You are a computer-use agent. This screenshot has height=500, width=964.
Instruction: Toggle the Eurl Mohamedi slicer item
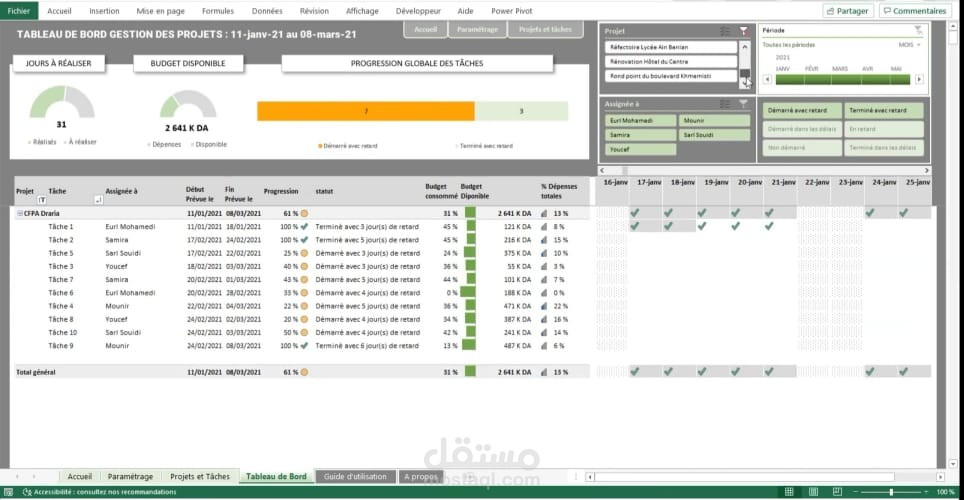(x=640, y=121)
